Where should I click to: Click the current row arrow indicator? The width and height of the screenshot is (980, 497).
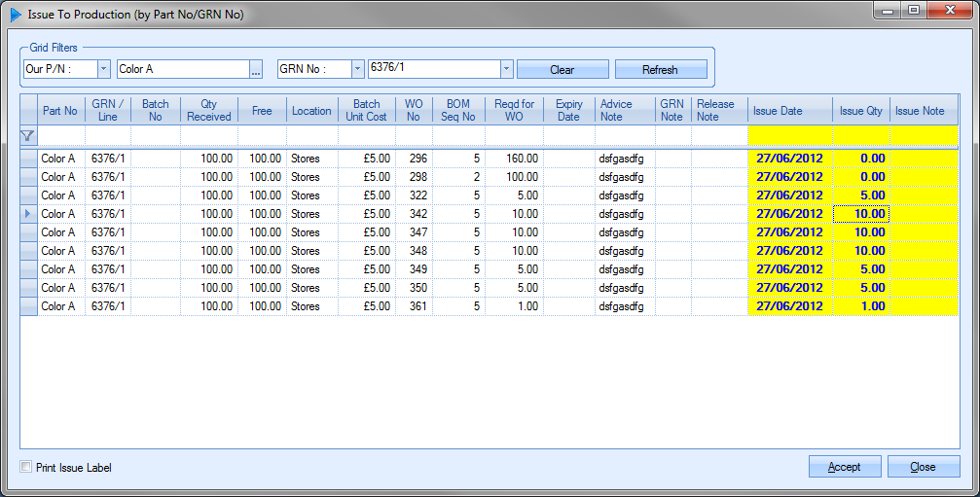point(27,214)
